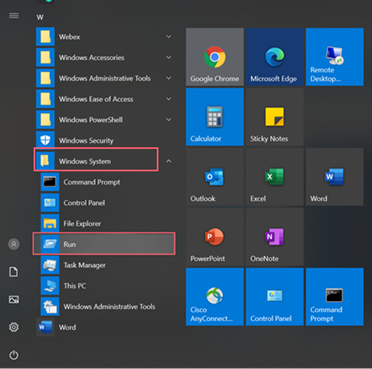Open the Google Chrome tile
372x369 pixels.
pos(215,57)
